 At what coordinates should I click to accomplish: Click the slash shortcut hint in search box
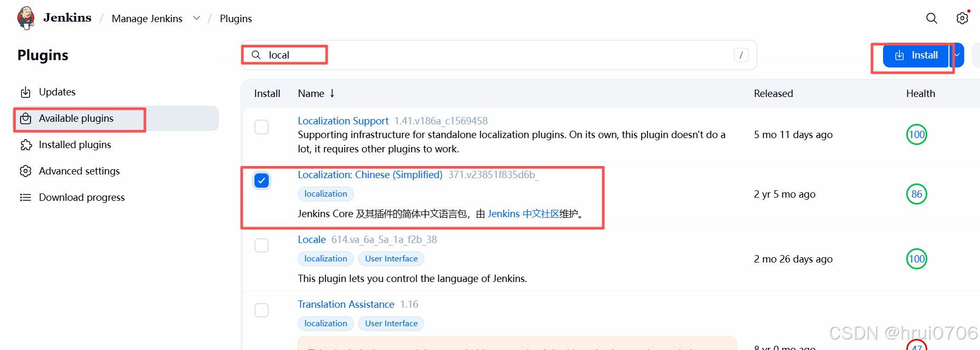pos(741,55)
